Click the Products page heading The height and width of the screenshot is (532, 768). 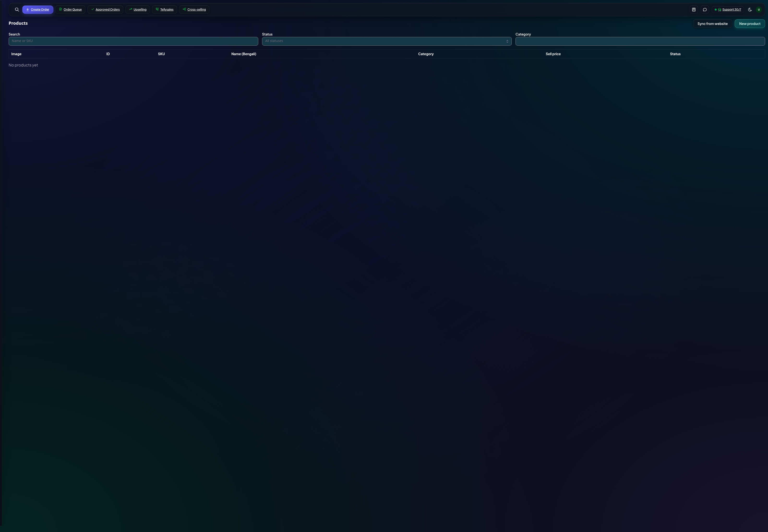pyautogui.click(x=18, y=23)
